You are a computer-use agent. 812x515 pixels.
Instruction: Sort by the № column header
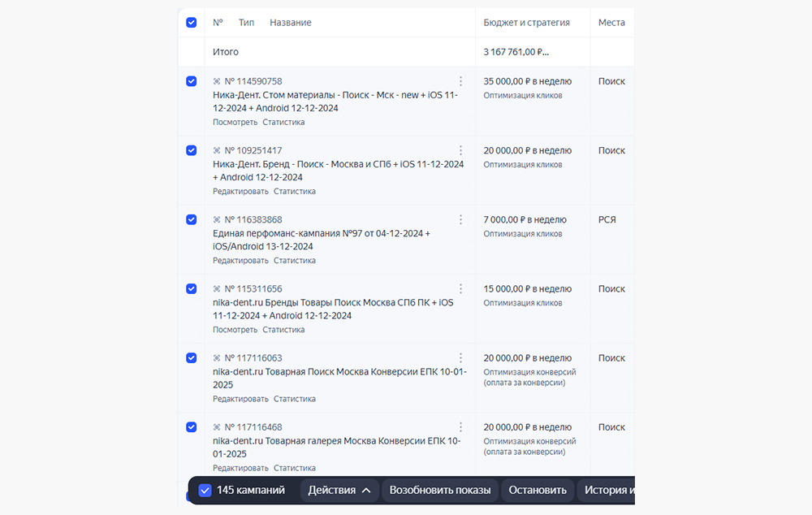pos(218,22)
